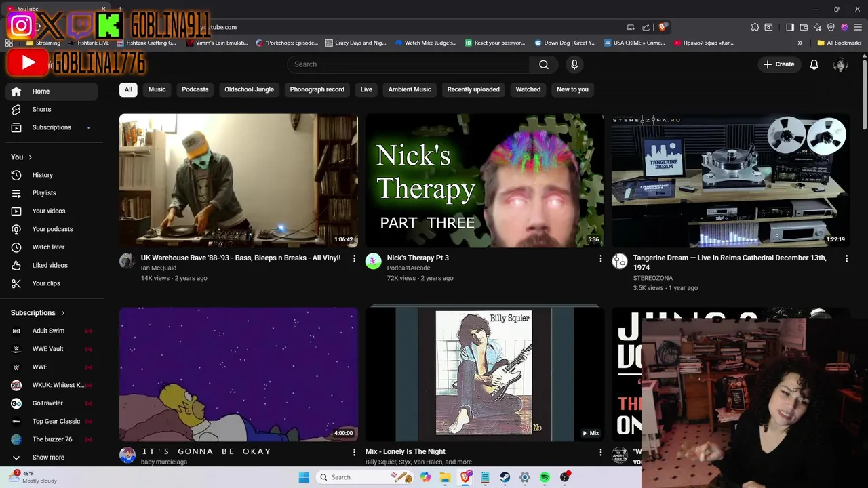This screenshot has width=868, height=488.
Task: Open Shorts in YouTube sidebar
Action: point(52,109)
